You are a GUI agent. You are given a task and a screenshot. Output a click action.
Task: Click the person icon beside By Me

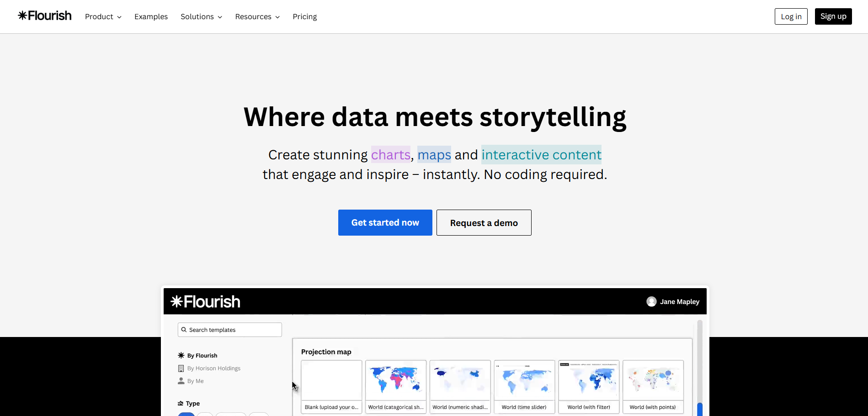click(x=181, y=381)
